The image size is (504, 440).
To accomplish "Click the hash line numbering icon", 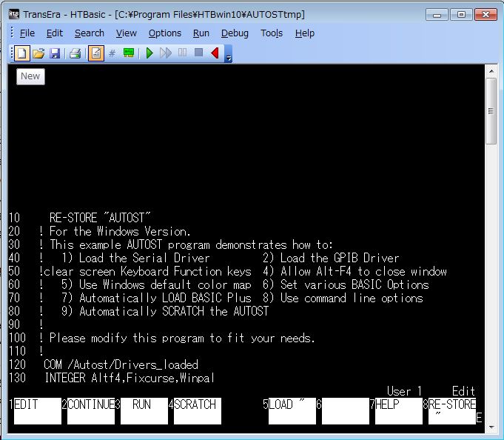I will (112, 53).
